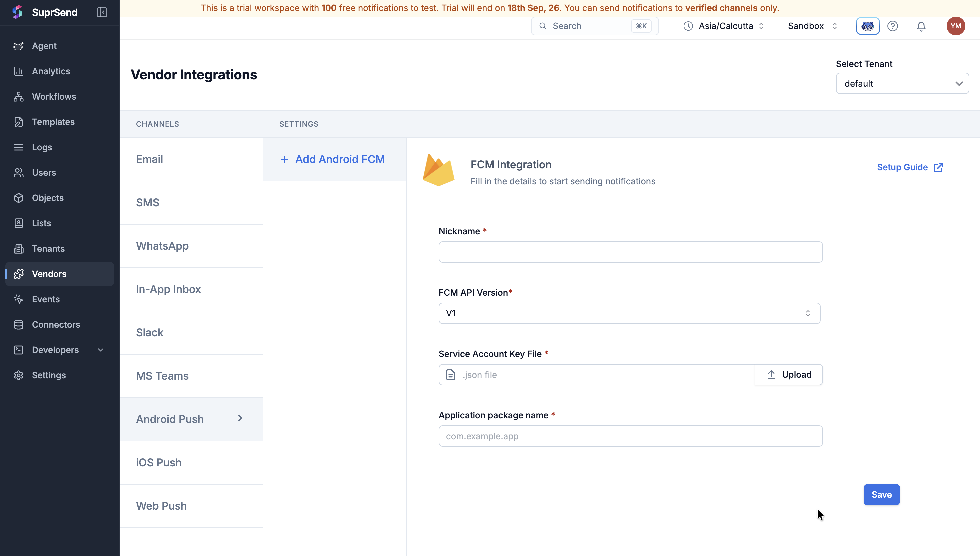This screenshot has height=556, width=980.
Task: Click the clock icon beside Asia/Calcutta
Action: click(x=688, y=26)
